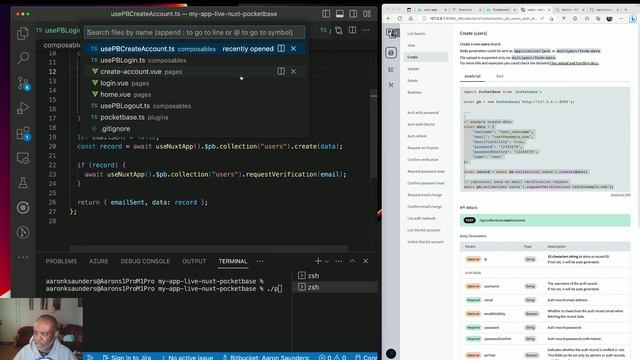
Task: Open the Testing flask view
Action: pyautogui.click(x=23, y=183)
